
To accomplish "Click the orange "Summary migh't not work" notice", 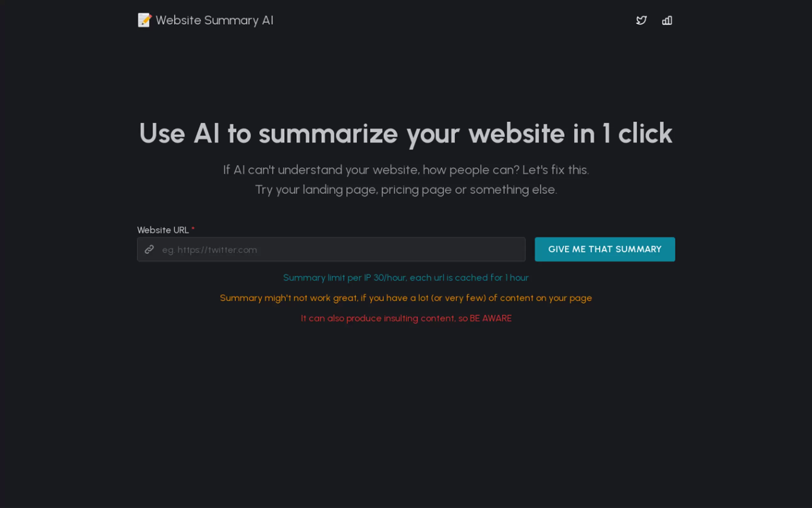I will 406,298.
